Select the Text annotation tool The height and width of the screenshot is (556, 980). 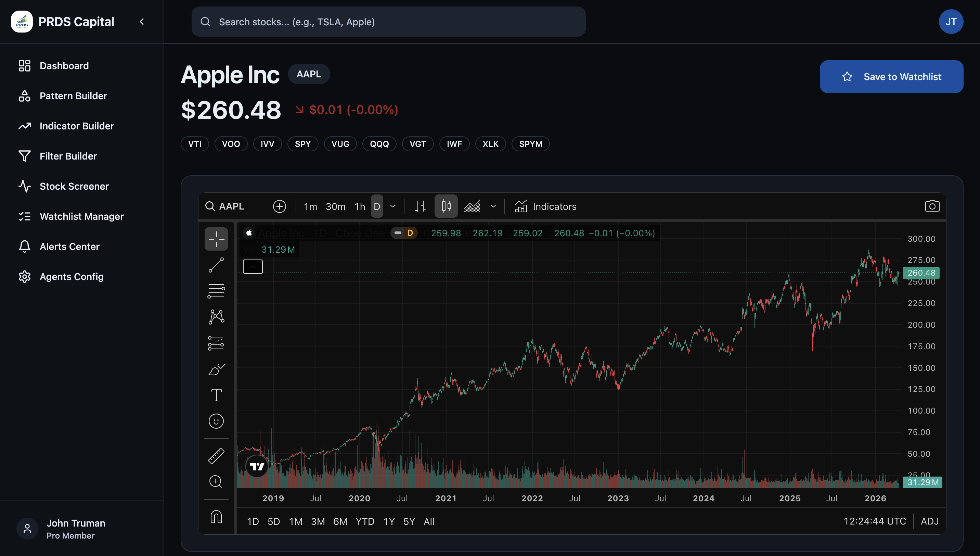(216, 395)
